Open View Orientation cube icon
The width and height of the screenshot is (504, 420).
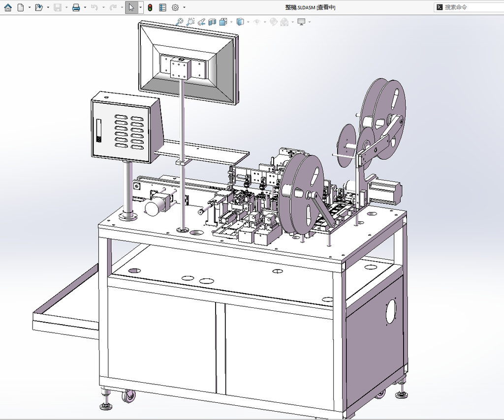pos(223,22)
